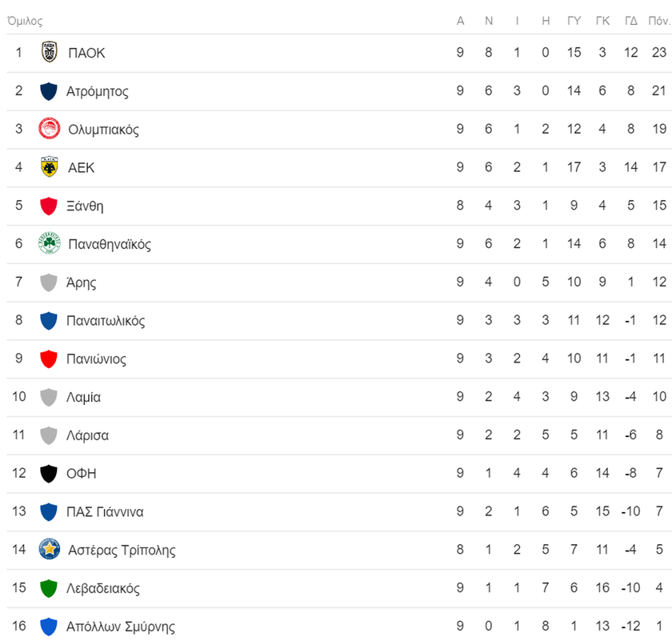Click the Ατρόμητος dark blue shield
The height and width of the screenshot is (641, 672).
[x=49, y=91]
